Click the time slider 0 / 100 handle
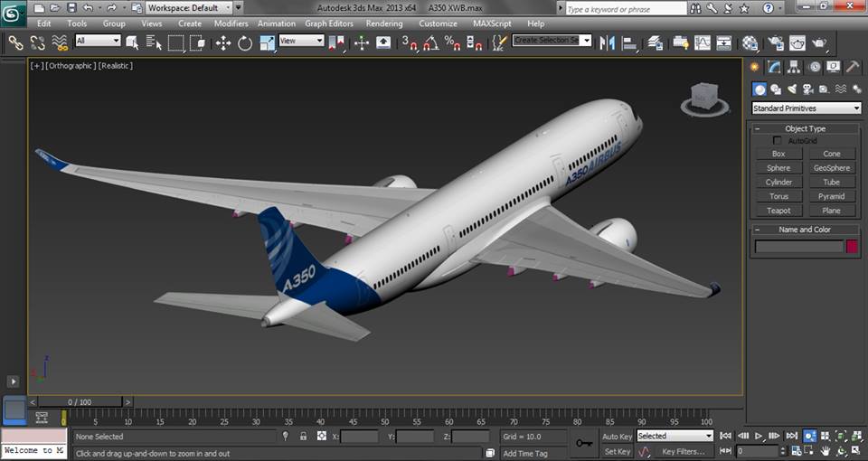Screen dimensions: 868x461 80,401
